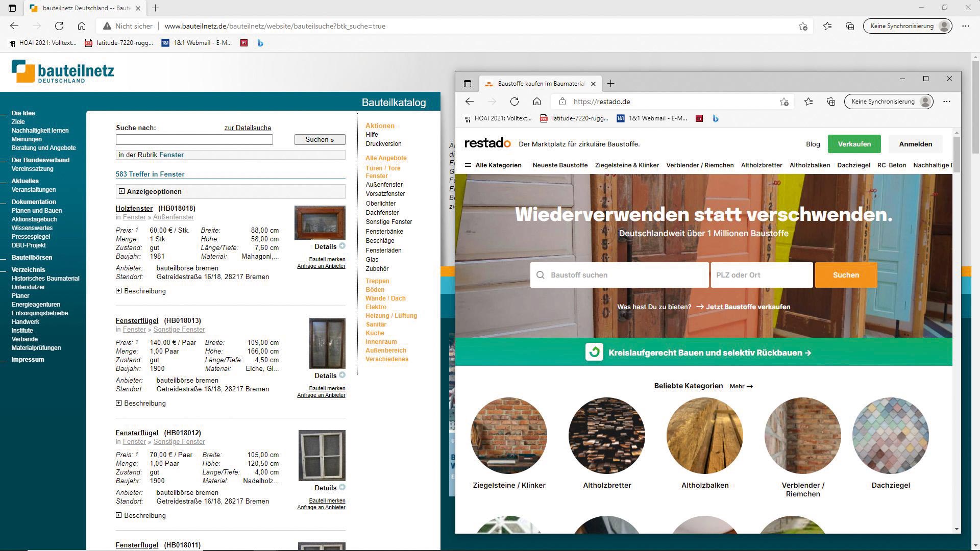This screenshot has width=980, height=551.
Task: Open the Altholzbretter category thumbnail
Action: (606, 435)
